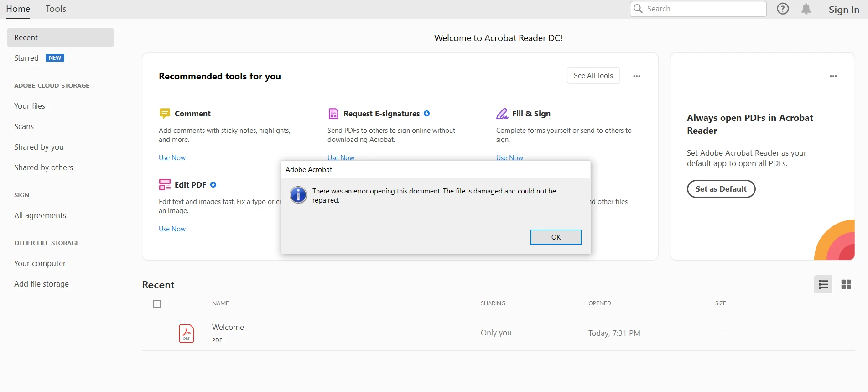Click the See All Tools button
This screenshot has height=392, width=868.
(593, 76)
